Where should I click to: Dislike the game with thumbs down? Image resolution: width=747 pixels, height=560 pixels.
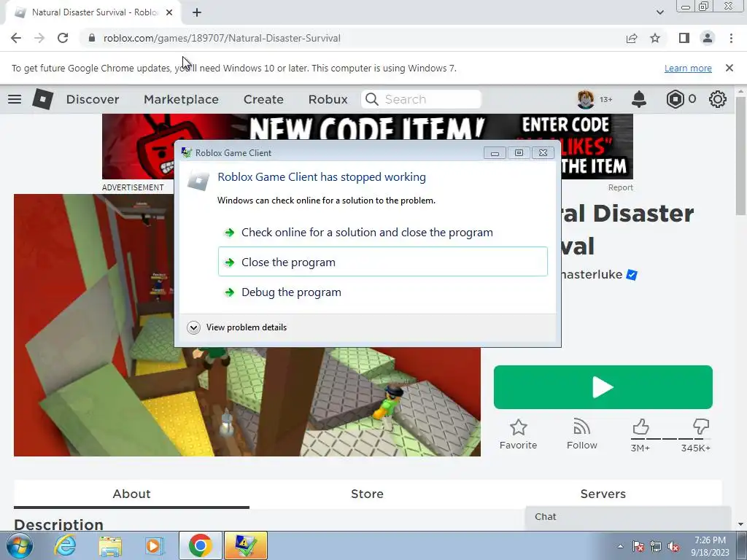click(701, 427)
